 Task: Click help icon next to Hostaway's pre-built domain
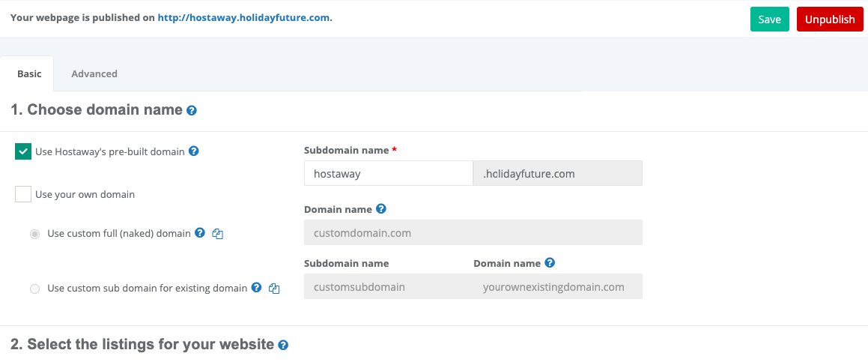coord(194,151)
